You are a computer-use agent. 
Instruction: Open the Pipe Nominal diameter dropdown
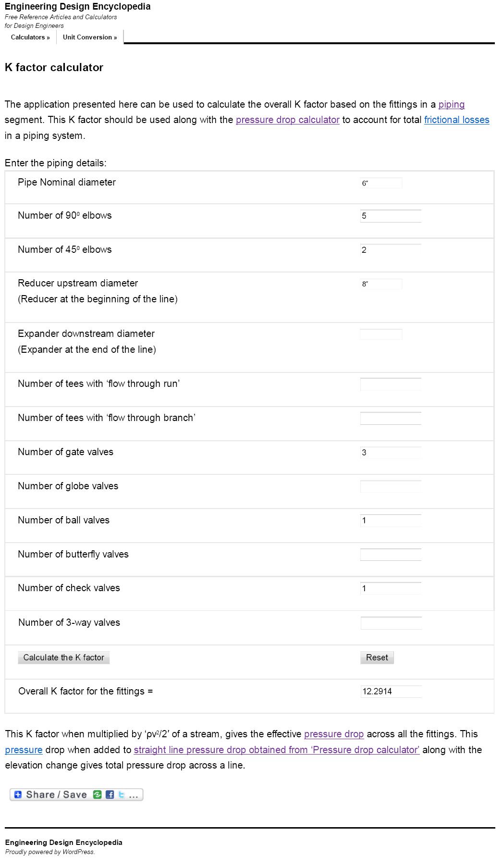point(381,183)
